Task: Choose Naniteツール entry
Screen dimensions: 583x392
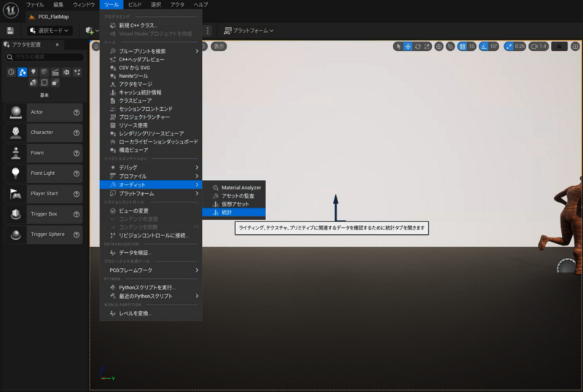Action: pos(151,76)
